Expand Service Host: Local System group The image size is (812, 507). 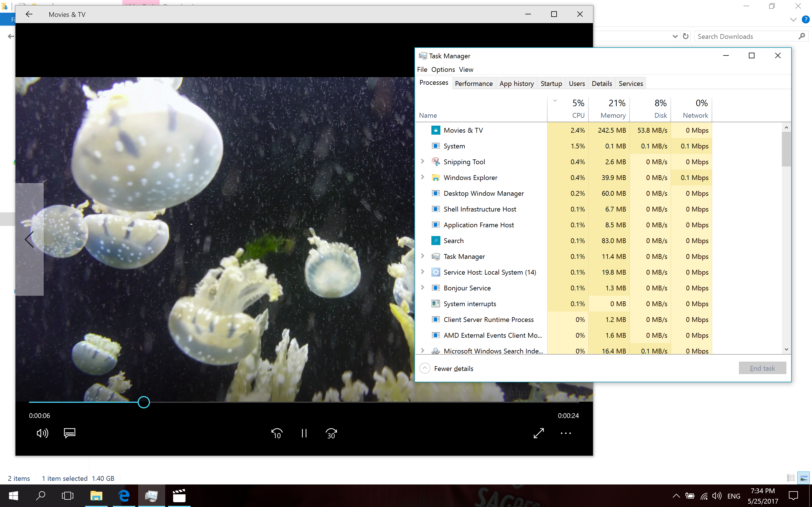point(422,272)
